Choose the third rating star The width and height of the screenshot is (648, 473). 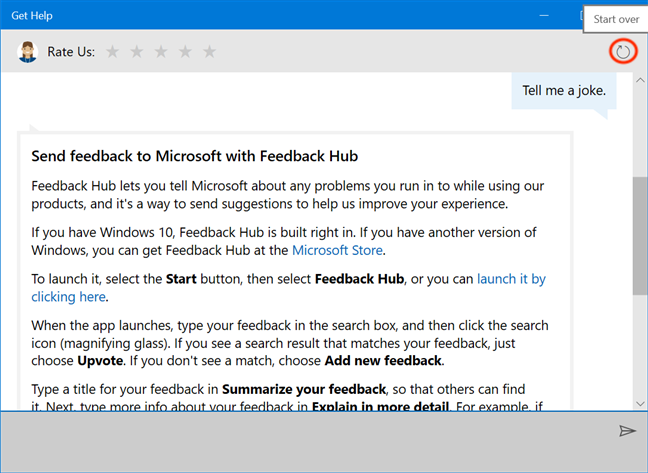[161, 52]
